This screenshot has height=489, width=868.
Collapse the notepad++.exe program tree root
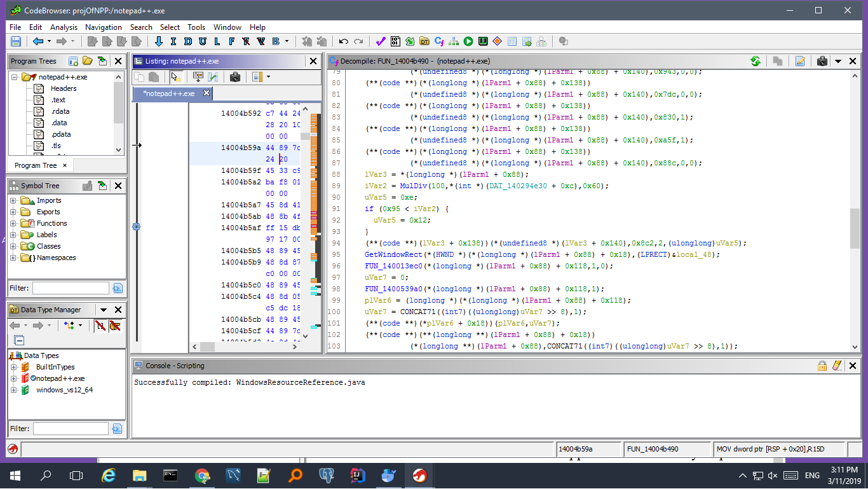pos(14,77)
